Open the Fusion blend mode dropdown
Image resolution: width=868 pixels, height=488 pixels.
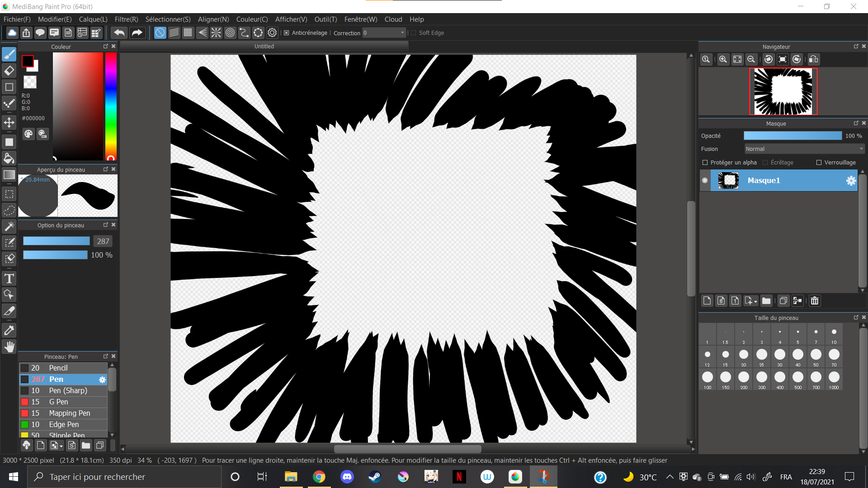point(804,149)
